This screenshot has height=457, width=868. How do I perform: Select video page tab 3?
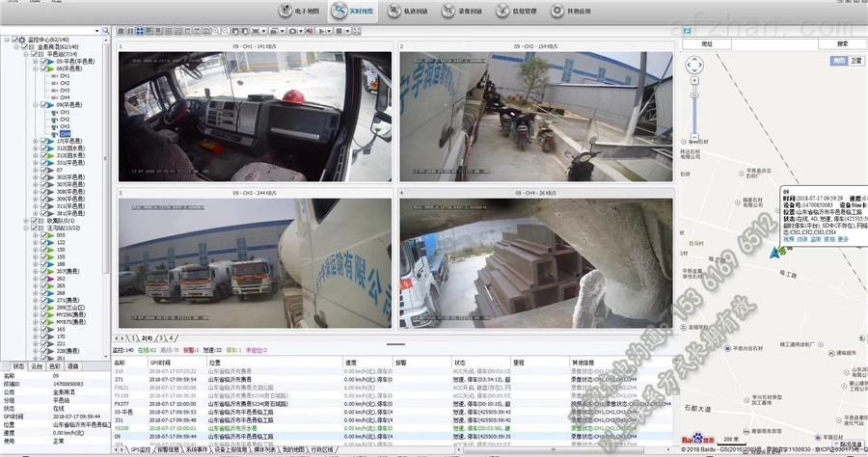[161, 338]
